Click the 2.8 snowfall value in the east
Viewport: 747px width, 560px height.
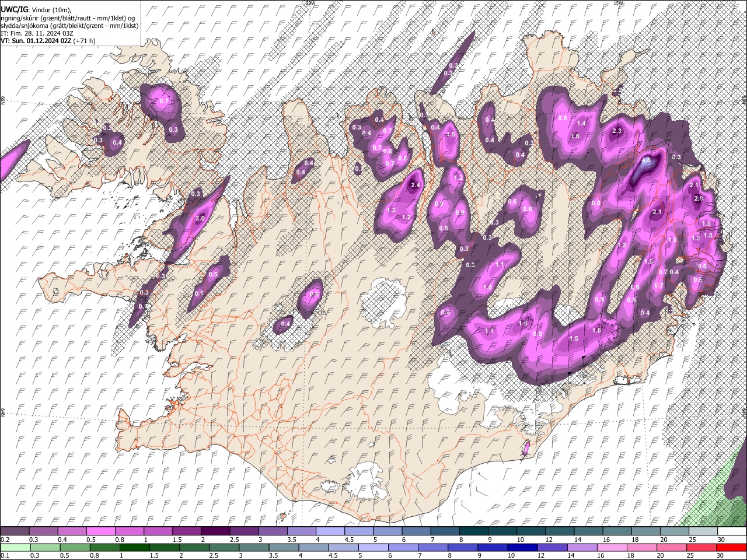(x=699, y=198)
